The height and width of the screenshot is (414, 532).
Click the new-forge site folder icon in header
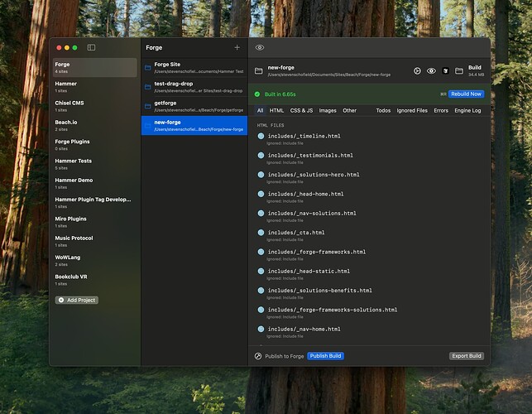(258, 70)
